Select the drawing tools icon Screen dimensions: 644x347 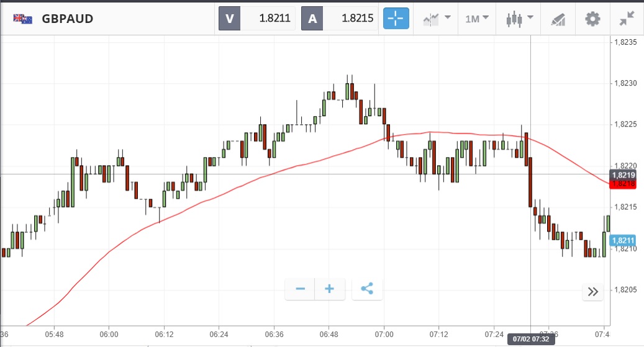(x=558, y=19)
